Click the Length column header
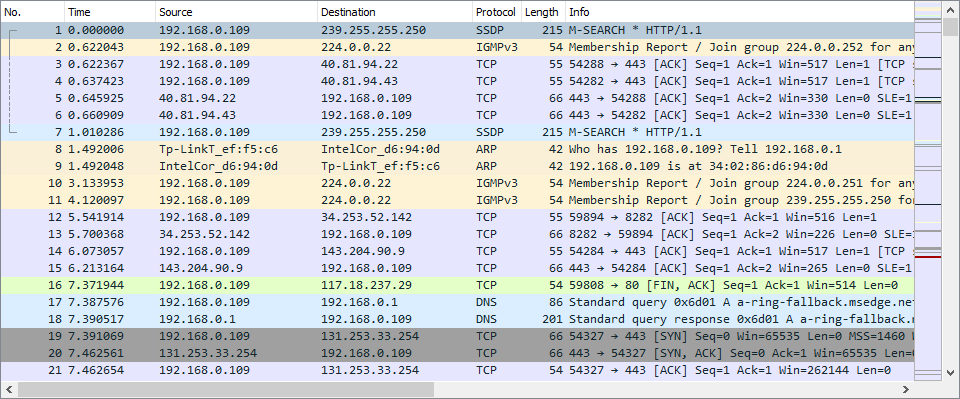This screenshot has width=960, height=399. click(x=543, y=12)
